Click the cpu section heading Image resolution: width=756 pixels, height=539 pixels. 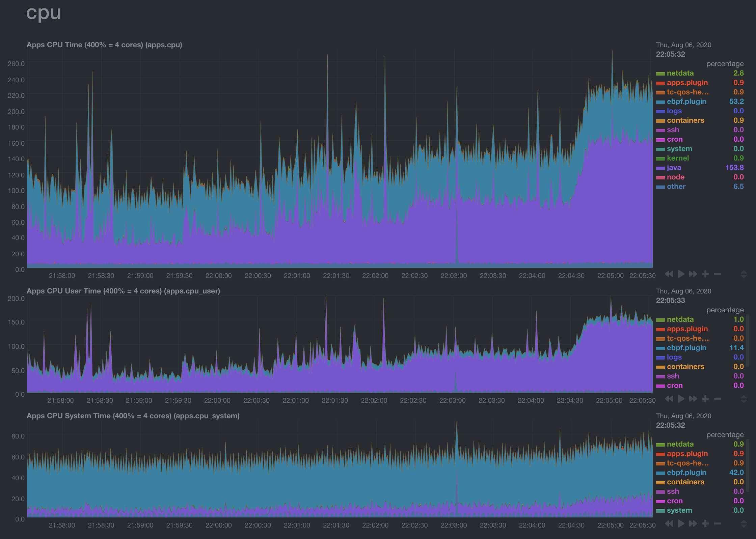[44, 13]
